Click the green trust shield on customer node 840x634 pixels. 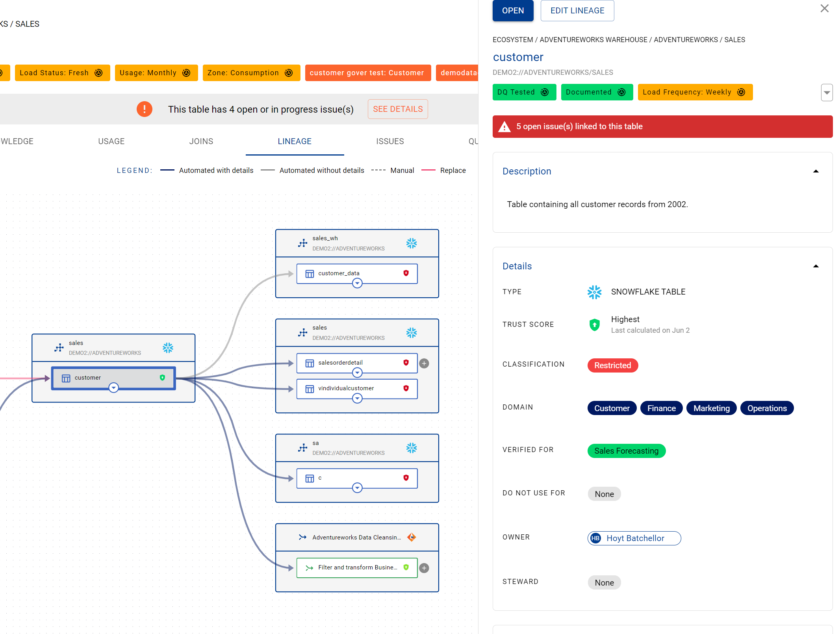(x=162, y=378)
